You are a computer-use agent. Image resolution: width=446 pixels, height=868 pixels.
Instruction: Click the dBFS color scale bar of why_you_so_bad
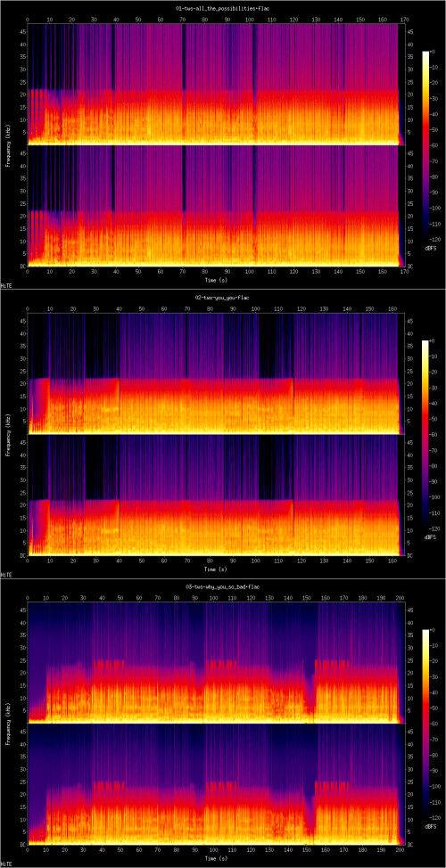tap(425, 722)
